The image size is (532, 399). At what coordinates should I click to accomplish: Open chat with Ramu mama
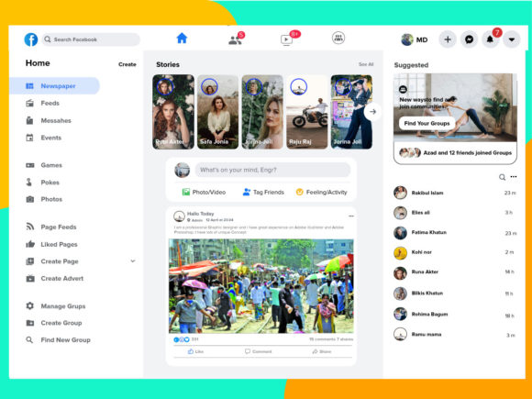point(455,335)
